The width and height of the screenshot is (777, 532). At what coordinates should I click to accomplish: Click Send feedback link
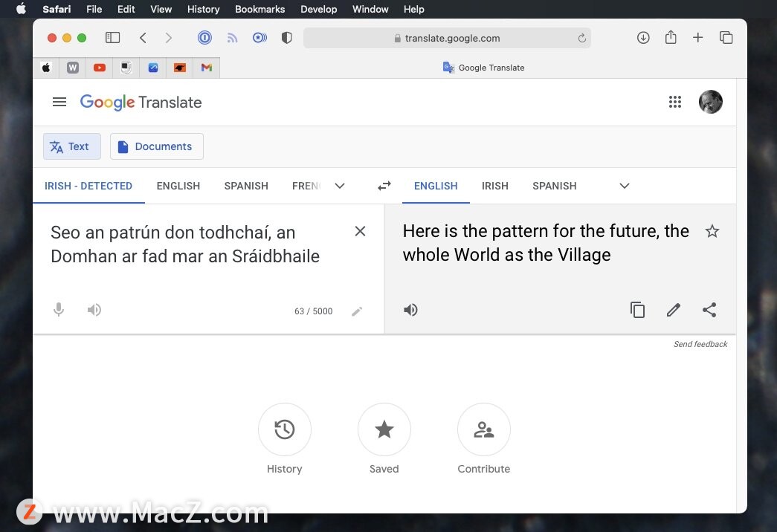(x=700, y=344)
